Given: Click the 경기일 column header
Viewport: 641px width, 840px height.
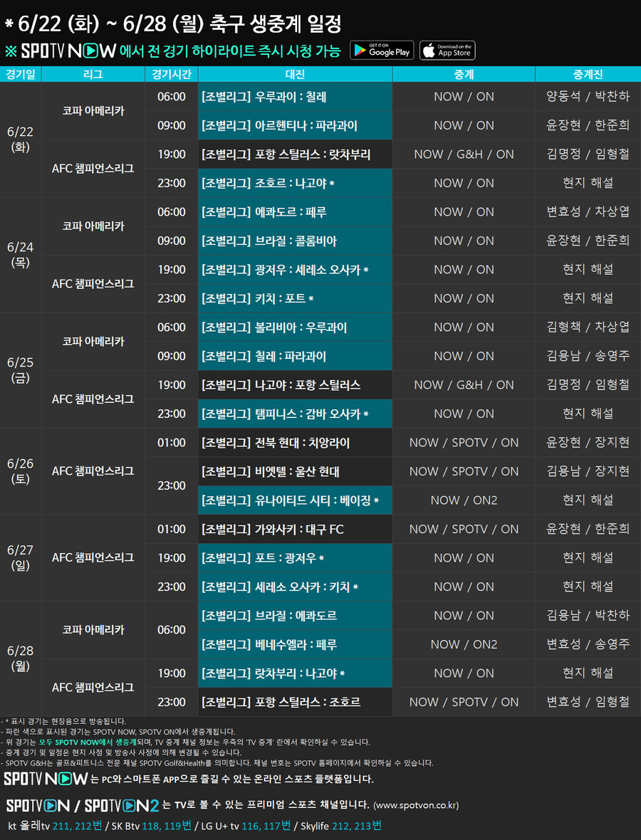Looking at the screenshot, I should [x=21, y=74].
